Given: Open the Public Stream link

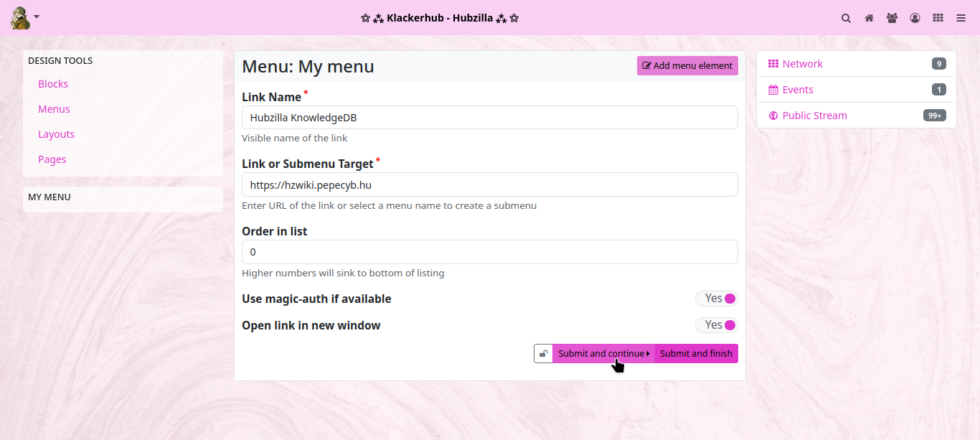Looking at the screenshot, I should point(814,116).
